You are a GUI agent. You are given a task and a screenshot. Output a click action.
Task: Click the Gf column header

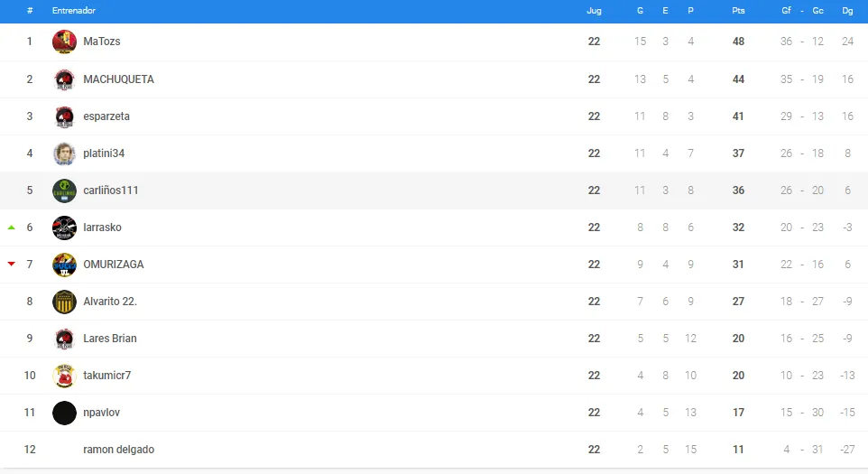click(x=786, y=11)
